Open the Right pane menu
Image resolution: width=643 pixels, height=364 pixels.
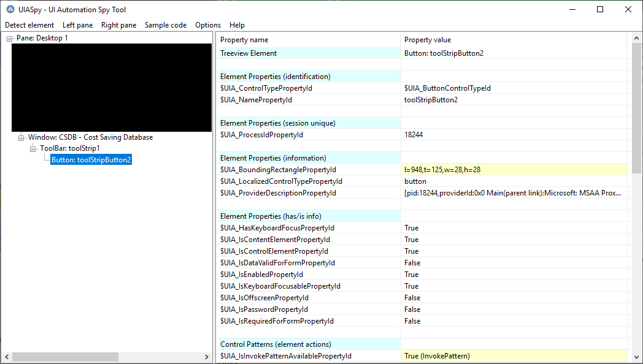coord(118,25)
